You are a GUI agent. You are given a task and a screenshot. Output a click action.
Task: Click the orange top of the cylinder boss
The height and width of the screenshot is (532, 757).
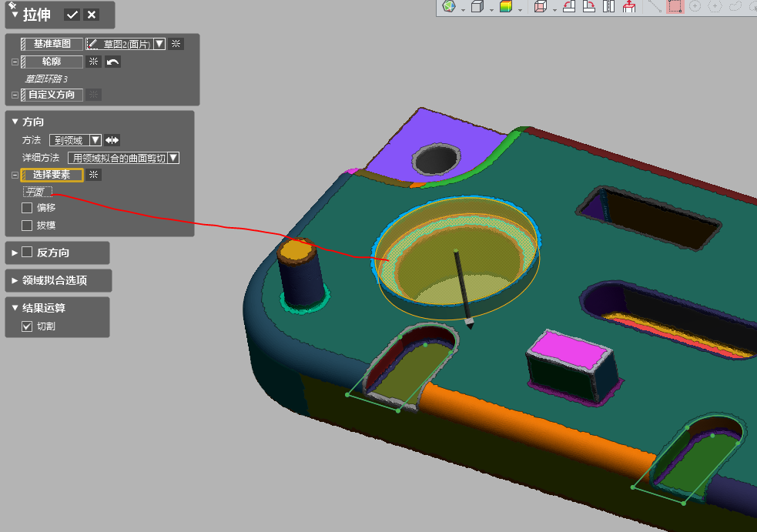pyautogui.click(x=297, y=249)
